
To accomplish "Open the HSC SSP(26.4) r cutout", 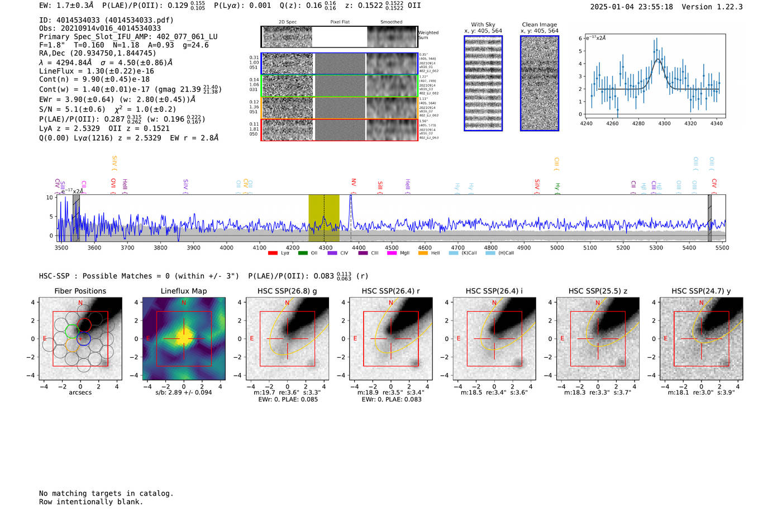I will tap(391, 339).
